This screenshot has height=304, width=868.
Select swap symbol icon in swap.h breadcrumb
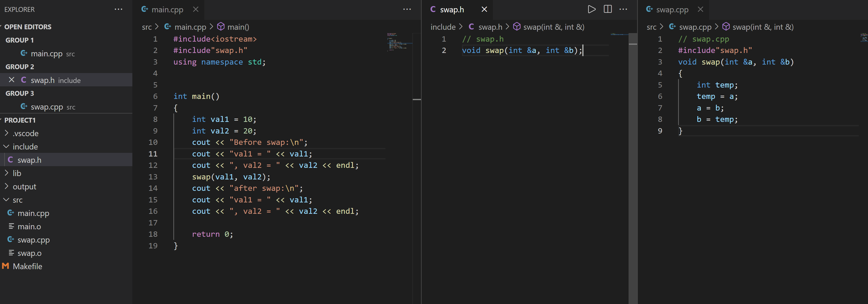[x=517, y=26]
